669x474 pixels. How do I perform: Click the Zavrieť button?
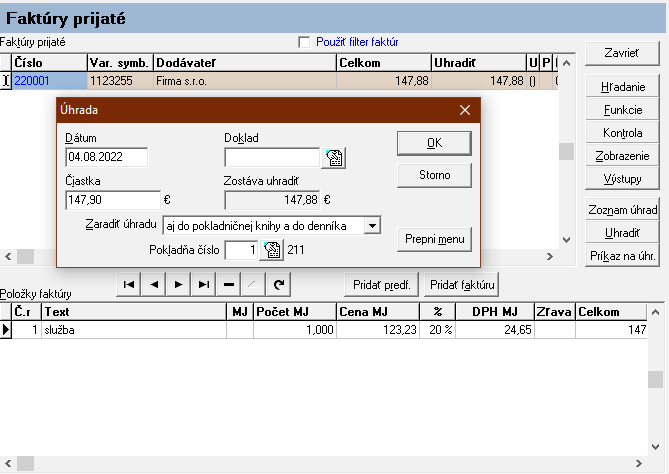click(622, 53)
